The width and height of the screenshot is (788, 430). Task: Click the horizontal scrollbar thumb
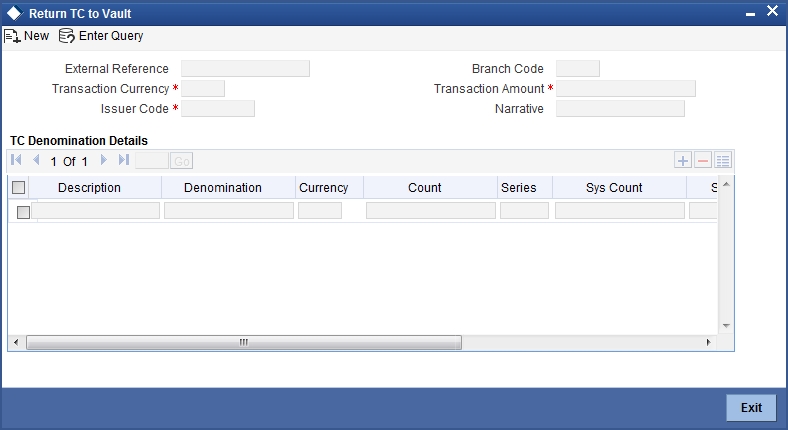click(x=244, y=343)
